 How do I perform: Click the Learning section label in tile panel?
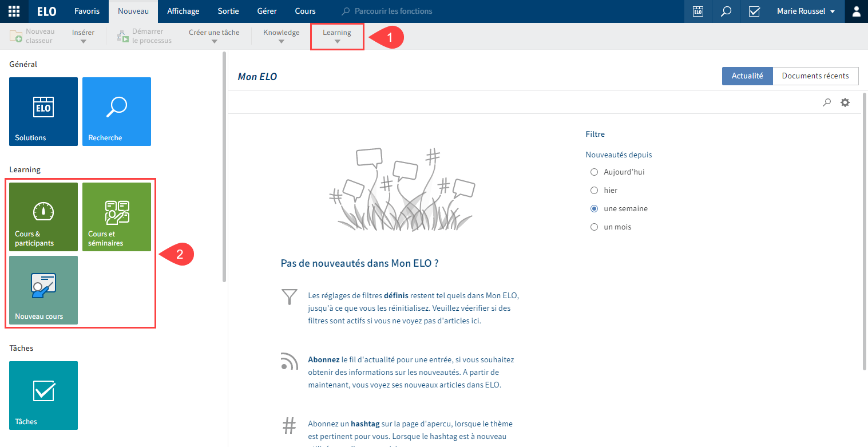[x=25, y=170]
